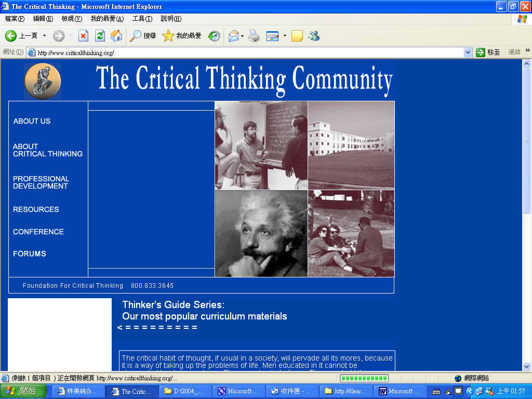532x399 pixels.
Task: Open the 編輯(E) menu
Action: pos(43,19)
